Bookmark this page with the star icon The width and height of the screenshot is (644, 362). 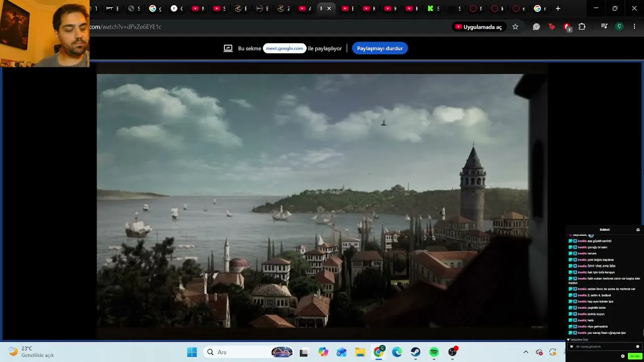pos(515,27)
